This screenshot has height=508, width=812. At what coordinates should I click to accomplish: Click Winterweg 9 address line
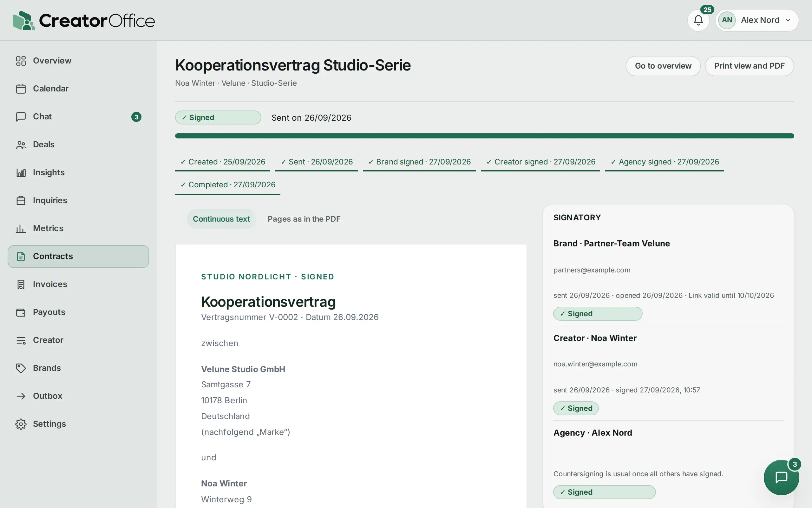[226, 500]
